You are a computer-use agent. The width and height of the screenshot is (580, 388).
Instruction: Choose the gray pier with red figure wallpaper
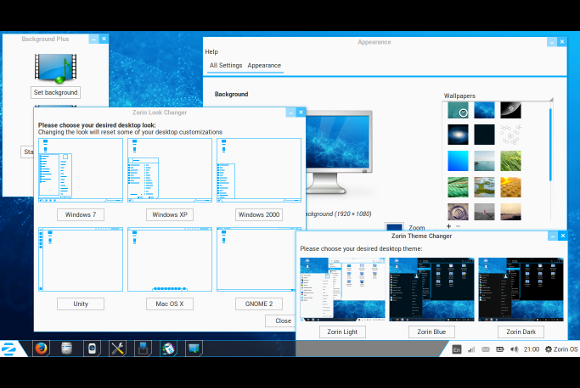484,212
